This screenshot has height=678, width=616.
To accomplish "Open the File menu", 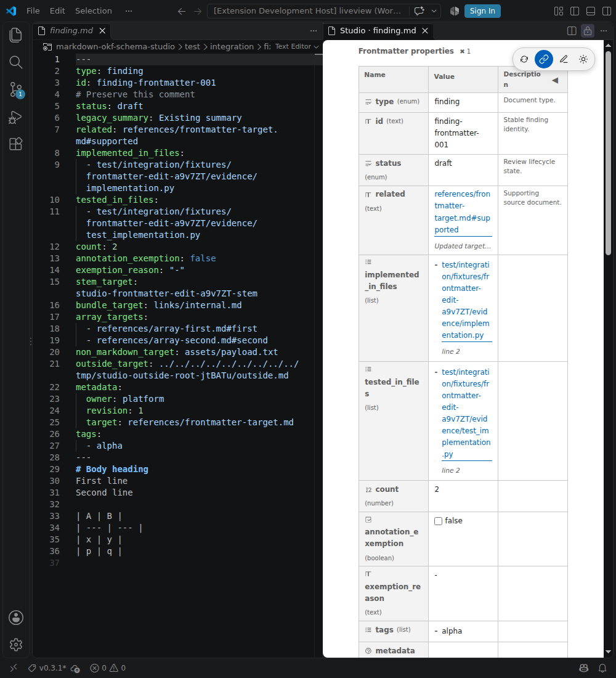I will click(33, 11).
